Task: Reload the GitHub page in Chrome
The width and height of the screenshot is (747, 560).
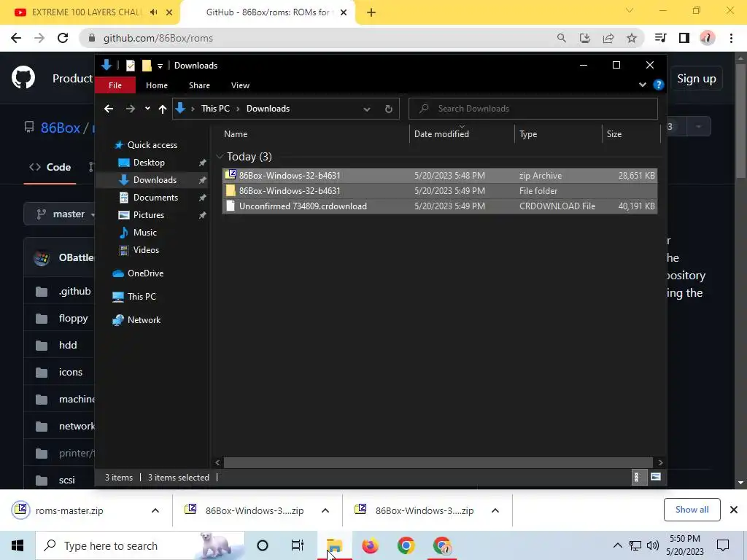Action: pyautogui.click(x=63, y=38)
